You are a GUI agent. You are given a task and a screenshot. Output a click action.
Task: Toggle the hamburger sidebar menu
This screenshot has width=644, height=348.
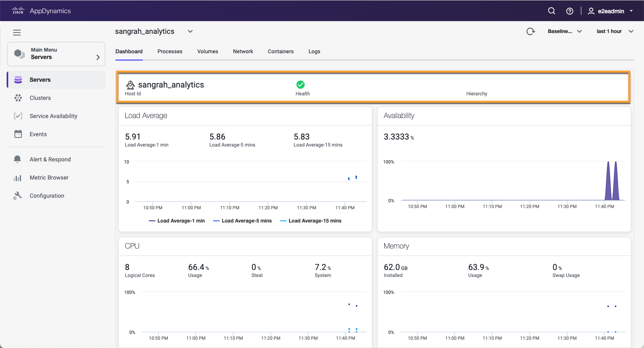(x=17, y=33)
